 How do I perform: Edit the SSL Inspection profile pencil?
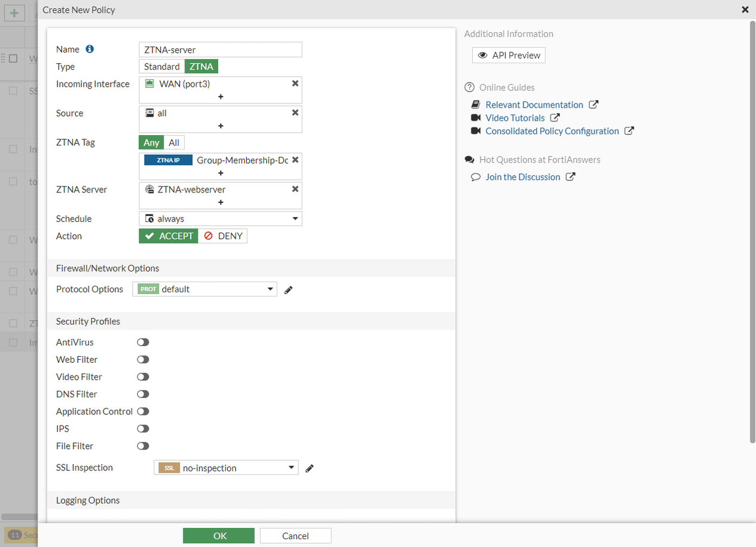point(310,469)
